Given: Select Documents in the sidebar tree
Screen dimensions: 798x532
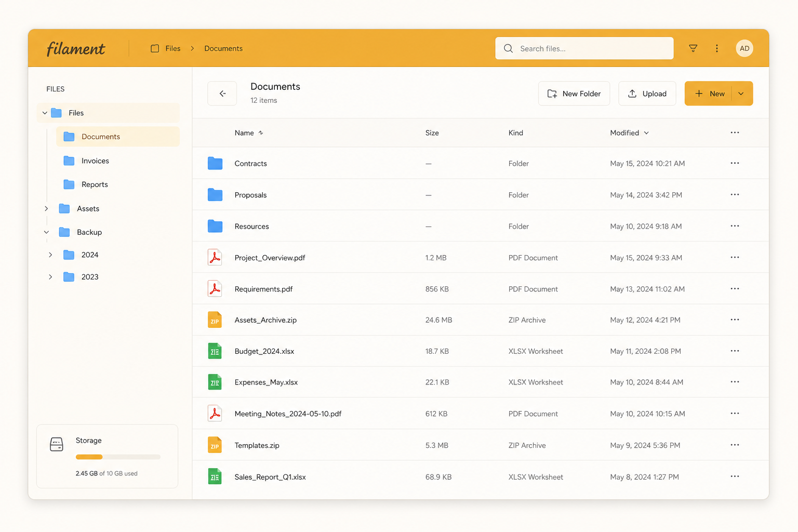Looking at the screenshot, I should pyautogui.click(x=118, y=137).
